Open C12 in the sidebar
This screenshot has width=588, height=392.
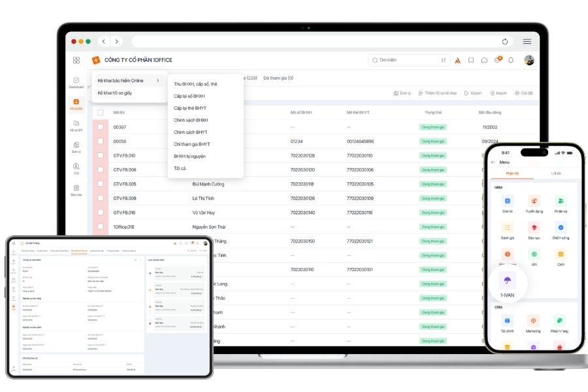click(76, 169)
